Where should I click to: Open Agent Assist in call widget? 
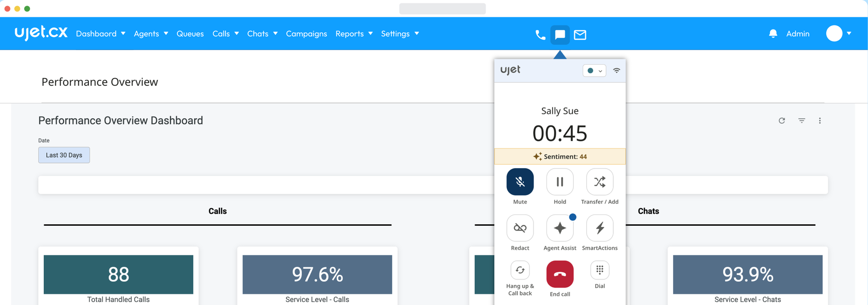point(560,228)
